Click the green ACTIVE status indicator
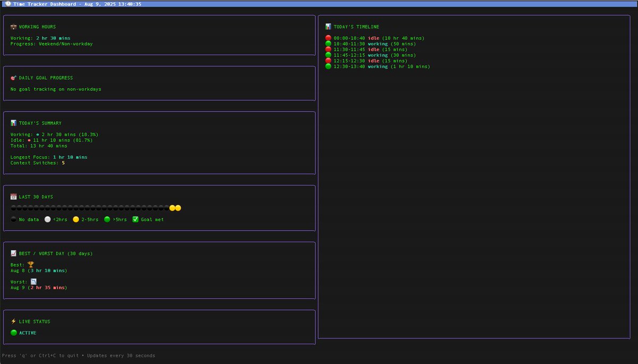 coord(13,332)
